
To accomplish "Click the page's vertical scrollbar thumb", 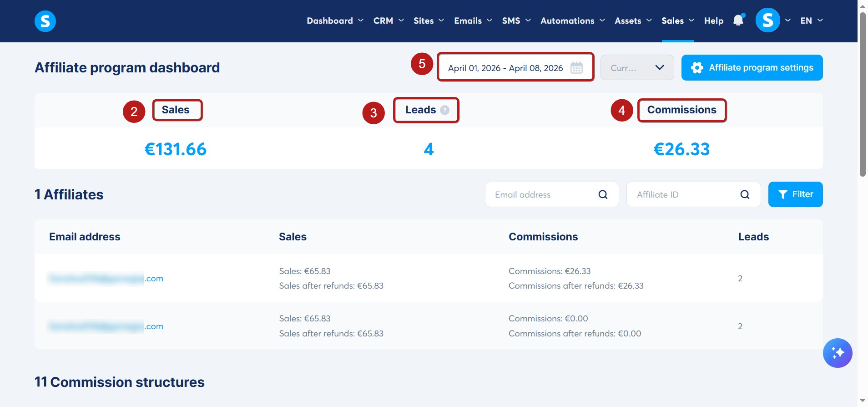I will (863, 94).
